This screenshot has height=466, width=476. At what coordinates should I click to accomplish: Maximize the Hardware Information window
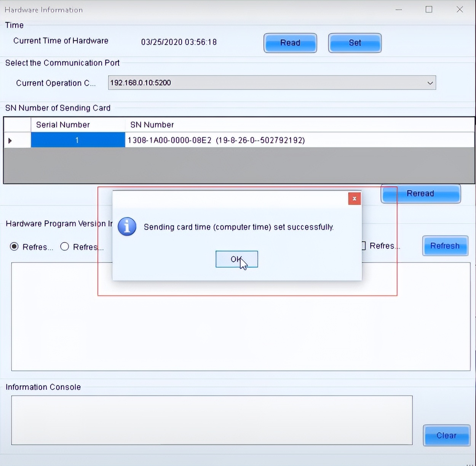click(429, 10)
